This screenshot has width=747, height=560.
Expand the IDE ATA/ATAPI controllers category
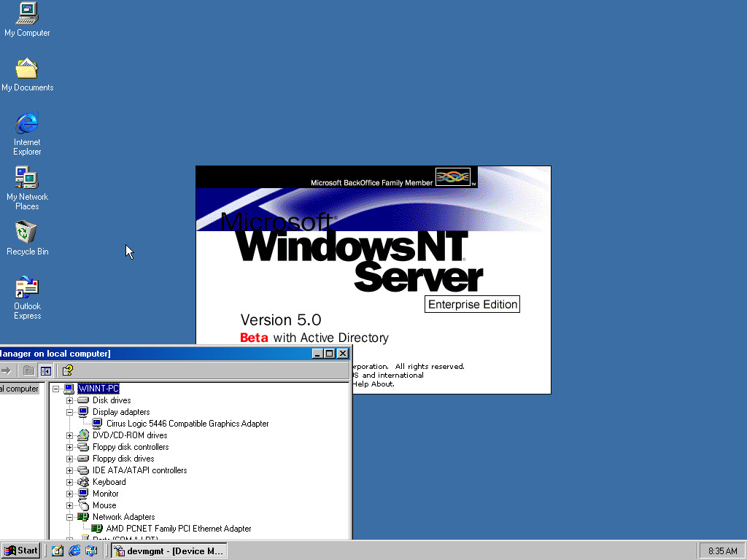coord(69,470)
